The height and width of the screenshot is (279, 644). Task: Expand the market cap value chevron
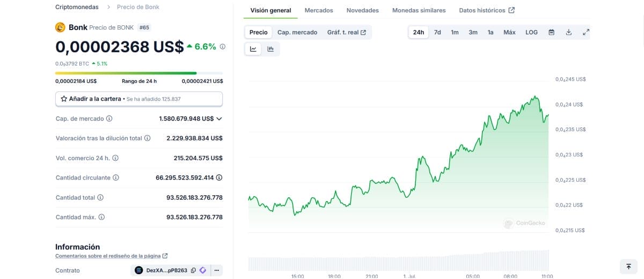(x=219, y=118)
